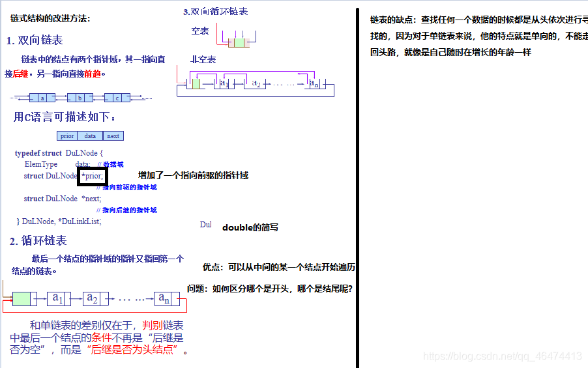Click node an in the 非空表 diagram
Image resolution: width=588 pixels, height=368 pixels.
[314, 83]
